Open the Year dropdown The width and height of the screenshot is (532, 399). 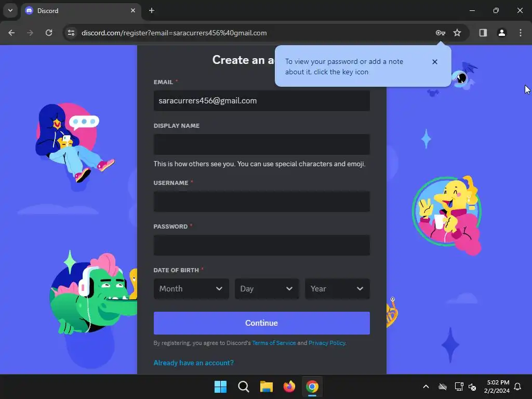pos(337,289)
